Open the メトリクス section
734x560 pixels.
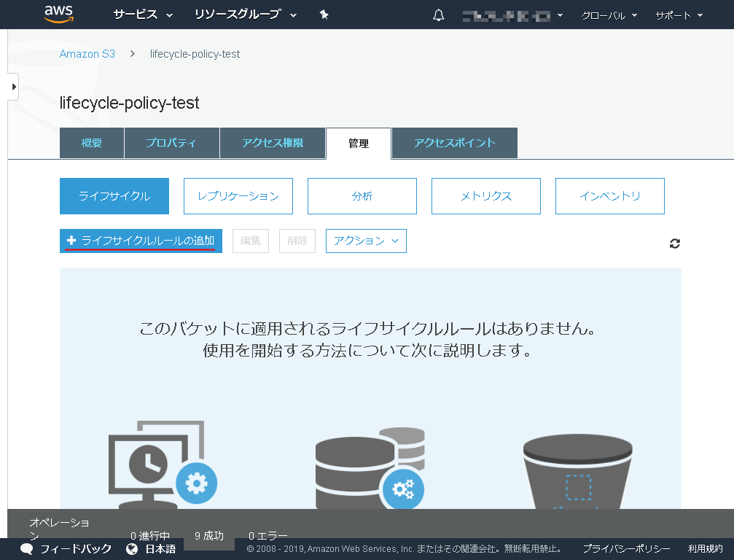tap(486, 195)
